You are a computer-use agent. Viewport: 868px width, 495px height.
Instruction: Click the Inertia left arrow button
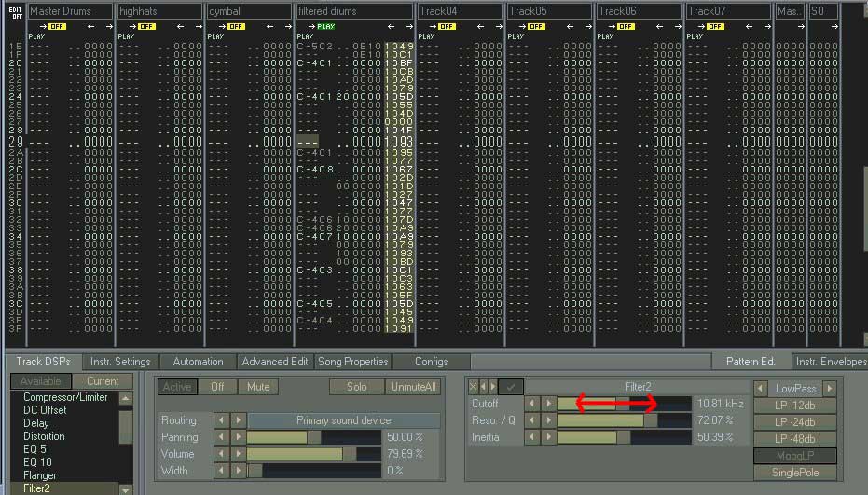point(530,437)
